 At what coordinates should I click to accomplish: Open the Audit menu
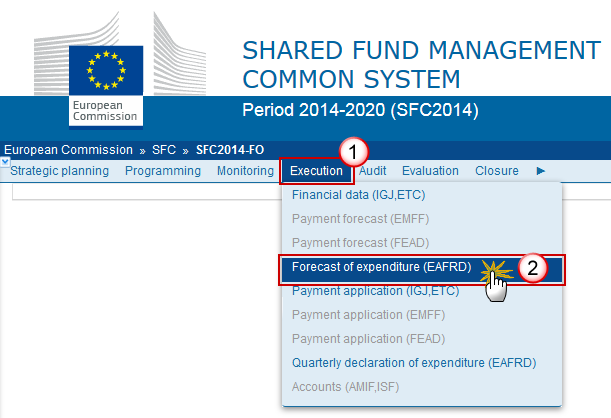(x=373, y=171)
